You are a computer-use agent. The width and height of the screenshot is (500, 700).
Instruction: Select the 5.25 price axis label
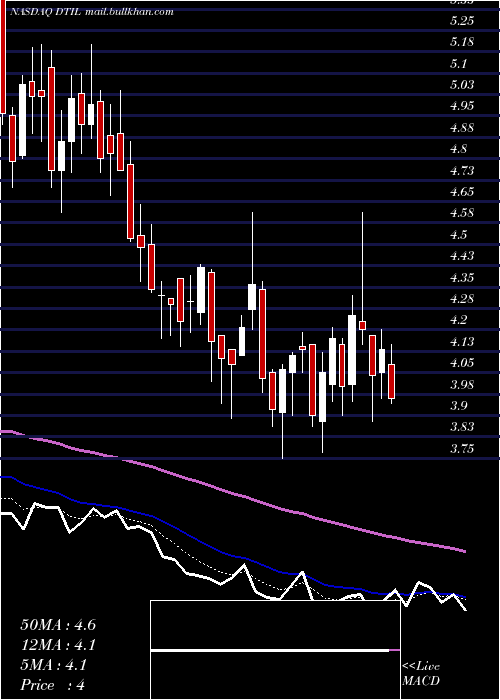[462, 21]
